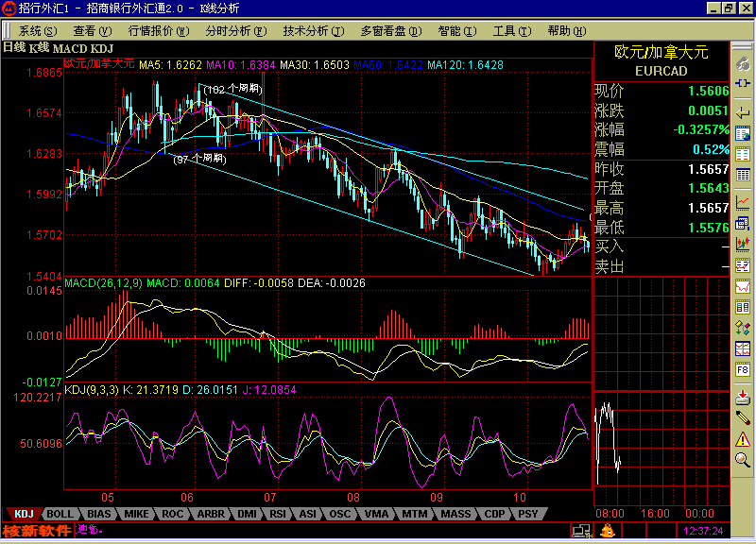
Task: Open the 帮助(H) menu
Action: 567,31
